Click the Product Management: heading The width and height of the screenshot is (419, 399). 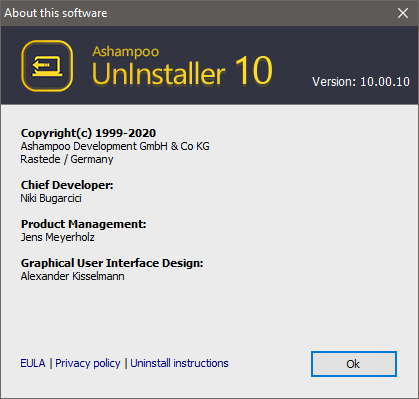coord(83,224)
